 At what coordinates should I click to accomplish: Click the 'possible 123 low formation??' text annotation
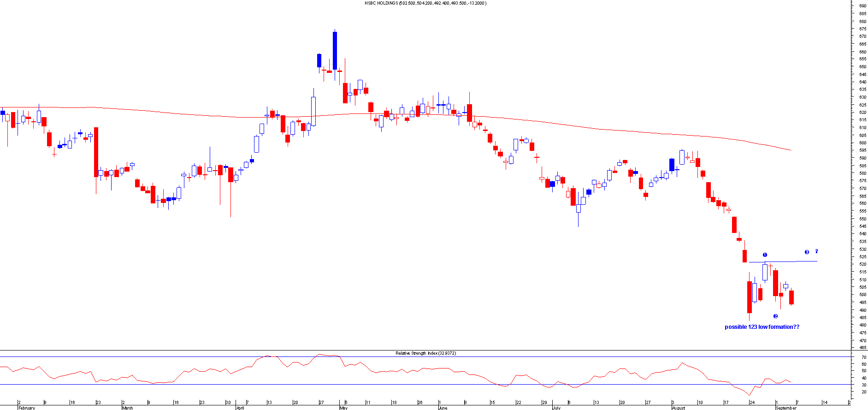pos(762,327)
